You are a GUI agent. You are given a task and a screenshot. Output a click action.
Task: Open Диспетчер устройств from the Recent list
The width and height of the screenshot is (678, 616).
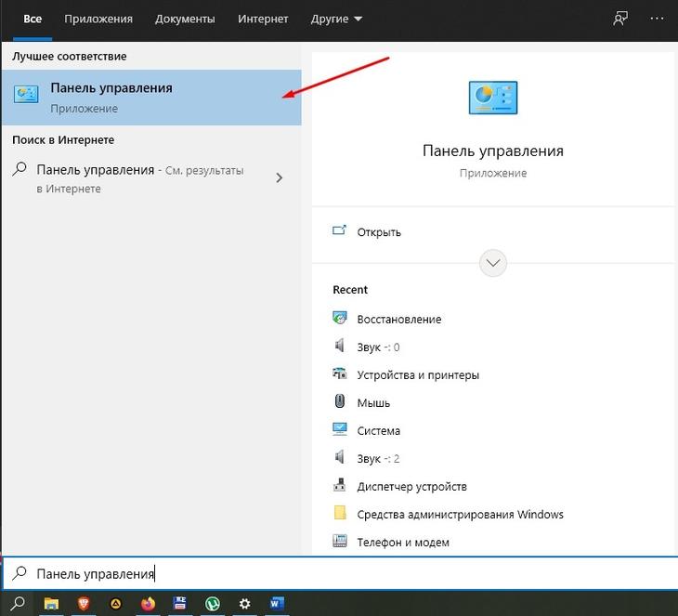(411, 486)
